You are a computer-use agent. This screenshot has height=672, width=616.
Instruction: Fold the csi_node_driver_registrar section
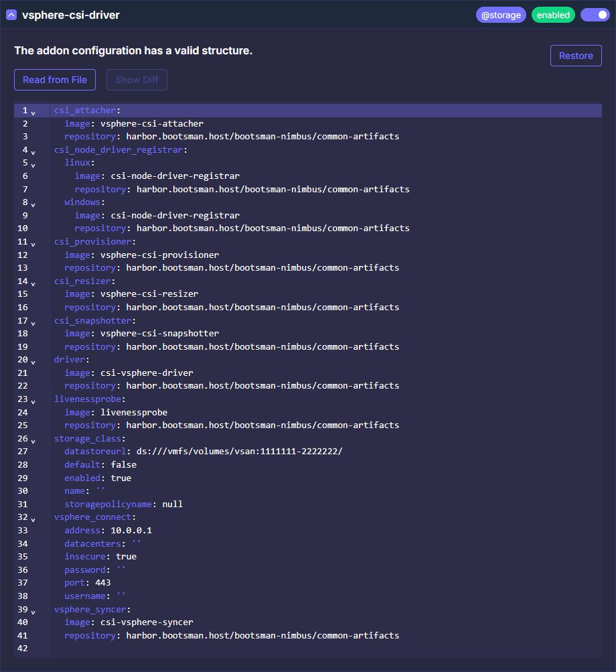[x=33, y=151]
